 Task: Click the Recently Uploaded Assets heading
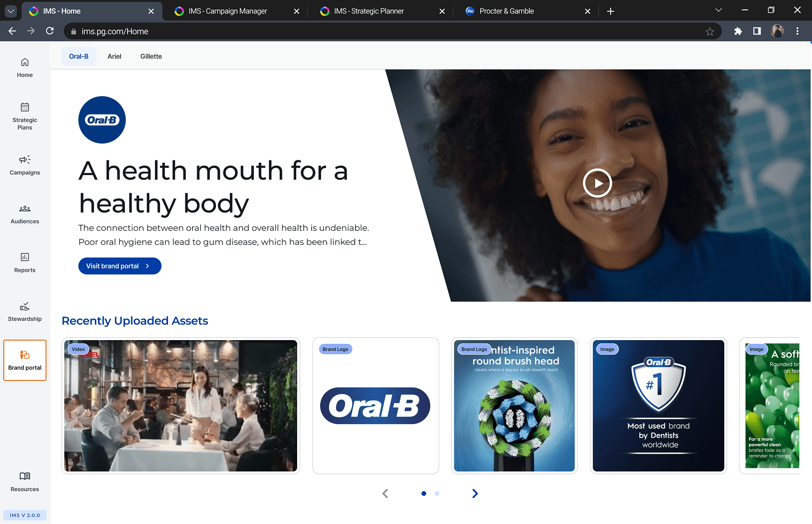tap(135, 321)
